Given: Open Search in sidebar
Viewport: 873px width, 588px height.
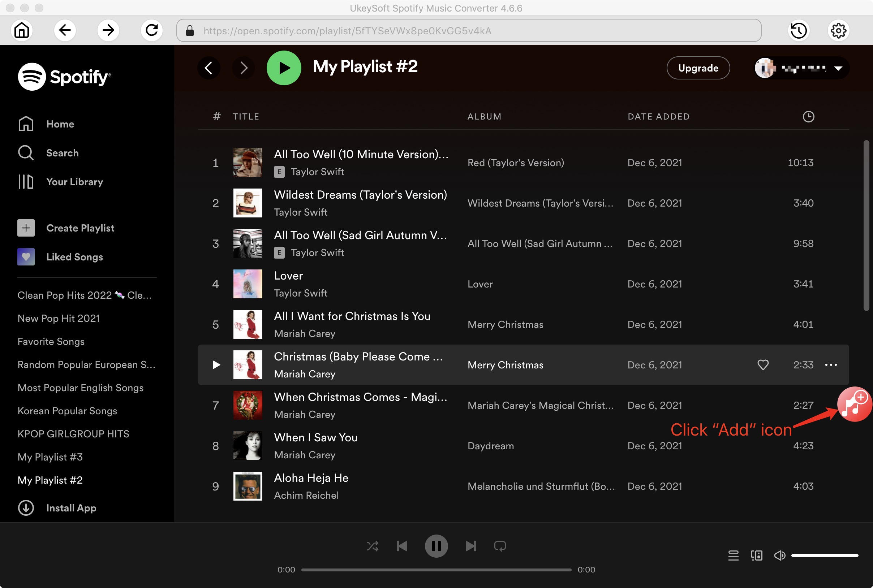Looking at the screenshot, I should [x=63, y=153].
